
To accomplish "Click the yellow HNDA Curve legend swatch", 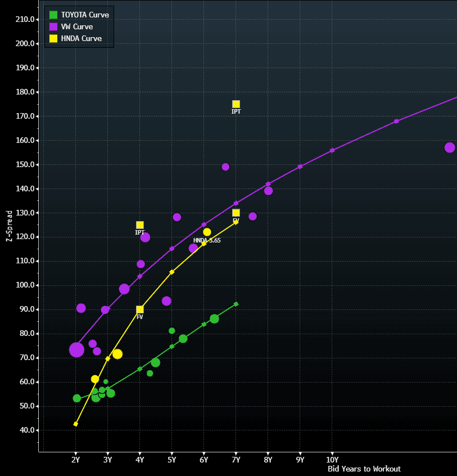I will pyautogui.click(x=53, y=38).
